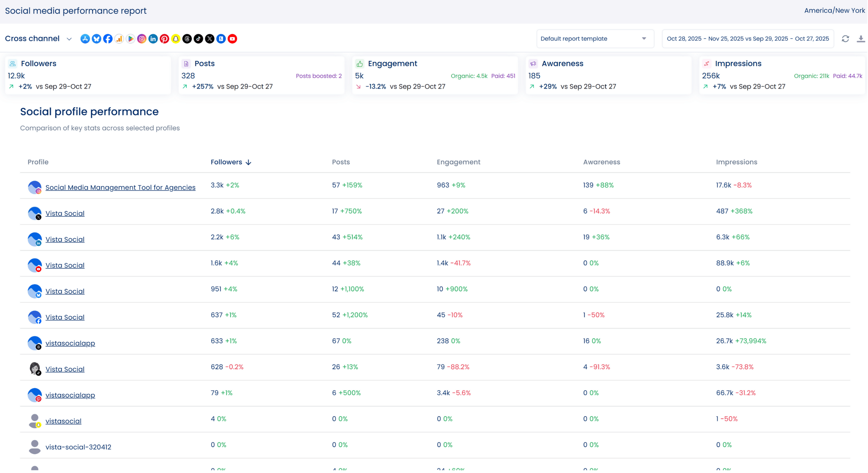This screenshot has width=868, height=473.
Task: Open the date range comparison picker
Action: pyautogui.click(x=748, y=39)
